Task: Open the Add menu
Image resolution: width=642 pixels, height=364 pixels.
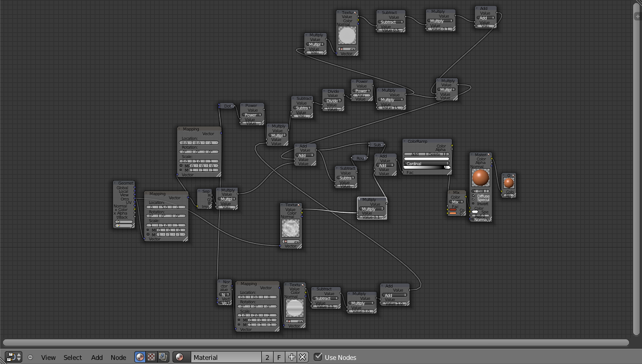Action: pos(97,357)
